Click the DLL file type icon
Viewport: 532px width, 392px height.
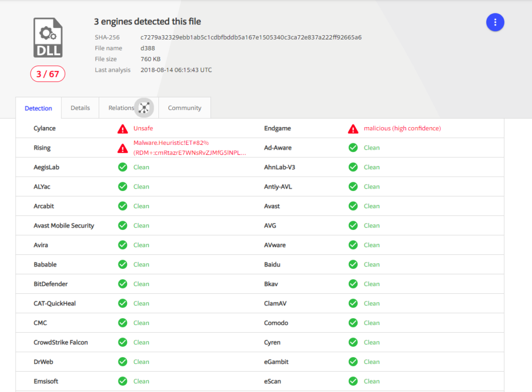tap(48, 37)
